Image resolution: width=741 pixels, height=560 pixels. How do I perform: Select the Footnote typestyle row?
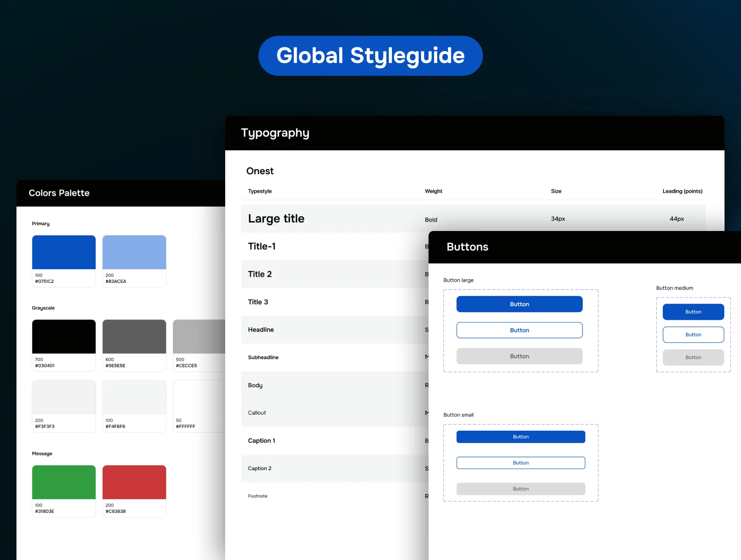pyautogui.click(x=335, y=496)
